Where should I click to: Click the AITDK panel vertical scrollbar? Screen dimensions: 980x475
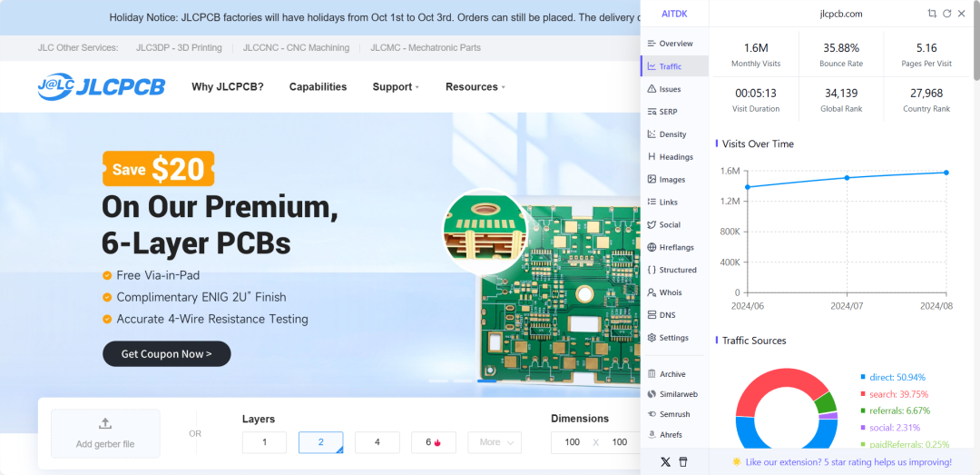point(976,41)
